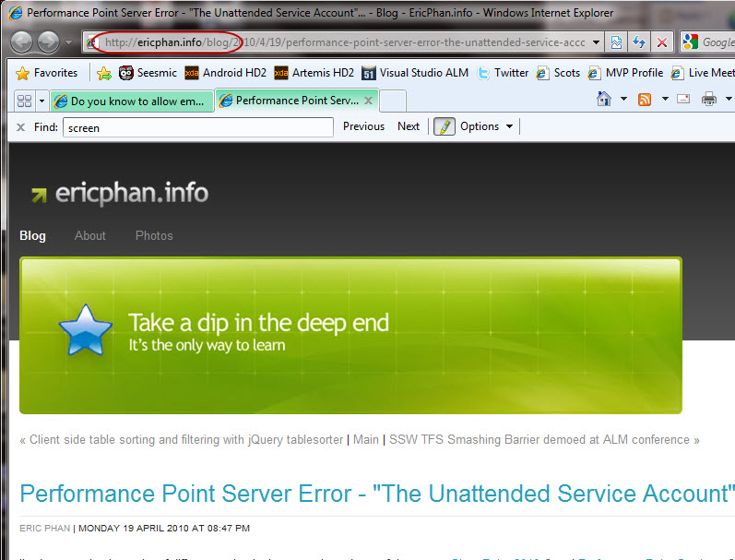735x560 pixels.
Task: Expand the tab list dropdown arrow
Action: coord(42,101)
